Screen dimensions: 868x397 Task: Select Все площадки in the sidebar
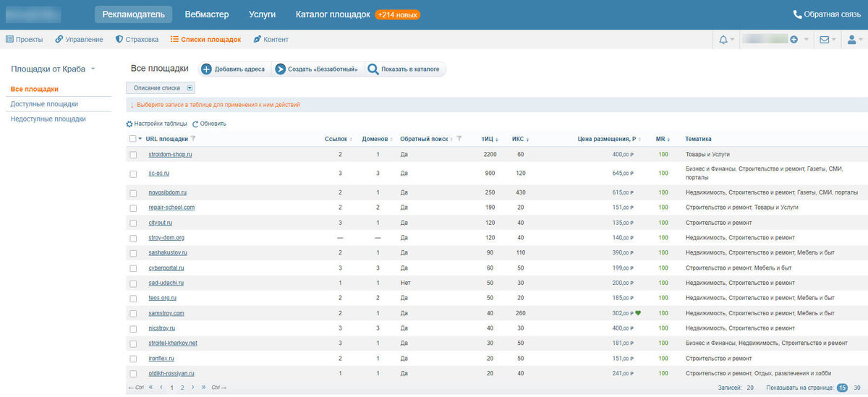[x=34, y=89]
